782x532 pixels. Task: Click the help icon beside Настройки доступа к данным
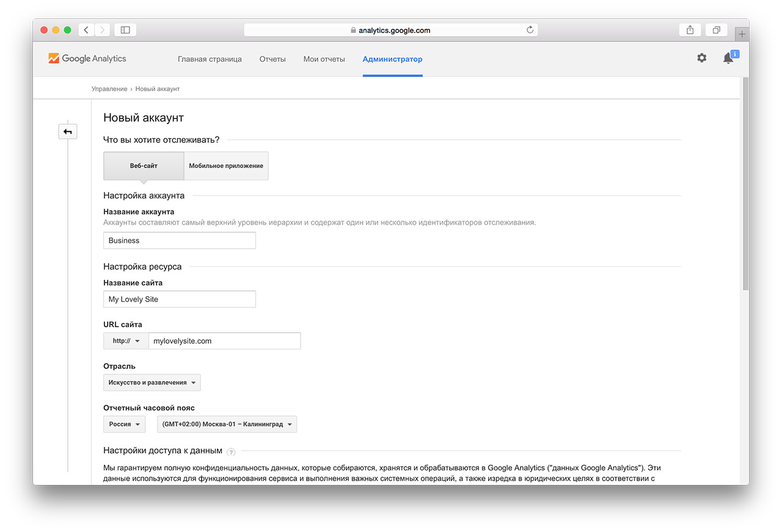click(x=231, y=452)
